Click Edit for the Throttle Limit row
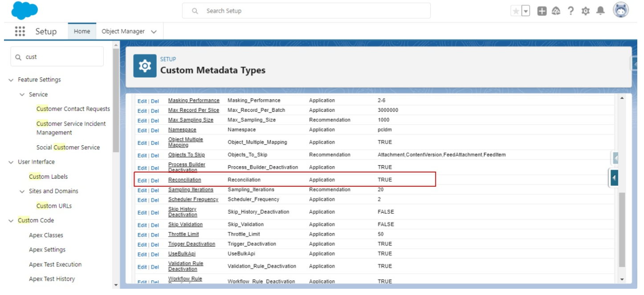This screenshot has height=295, width=644. click(142, 235)
